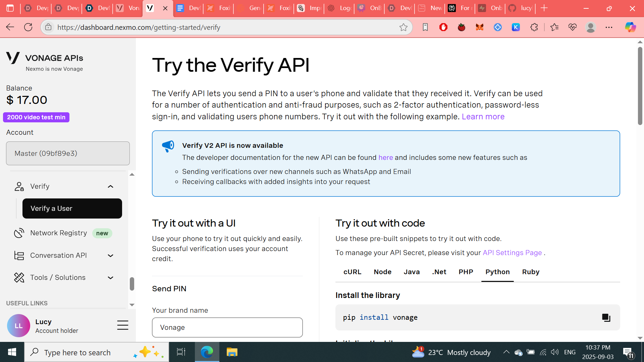The height and width of the screenshot is (362, 644).
Task: Copy the pip install vonage snippet
Action: point(606,317)
